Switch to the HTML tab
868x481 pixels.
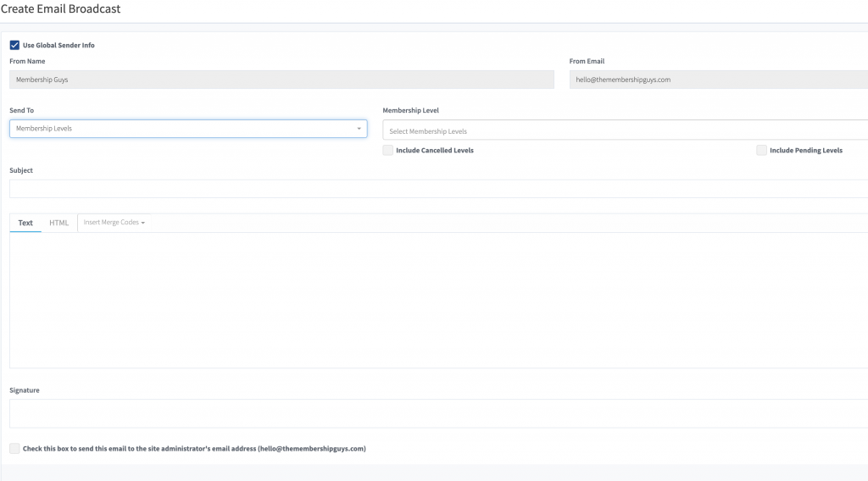coord(58,223)
